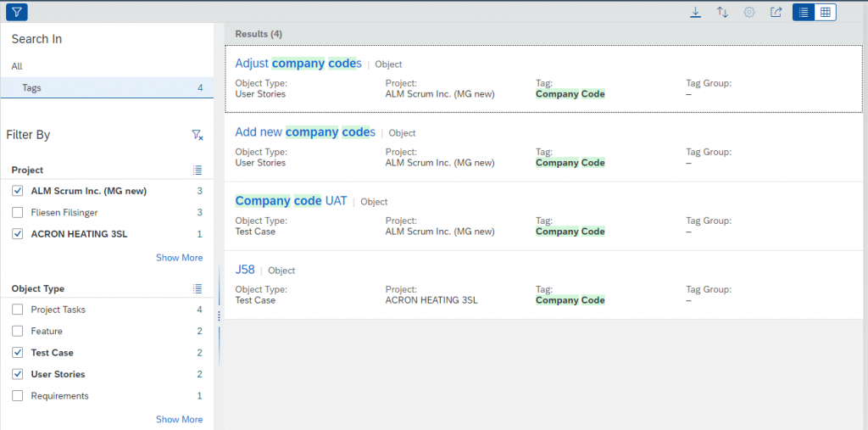Open the Object Type facet list icon
Screen dimensions: 868x430
click(x=198, y=288)
